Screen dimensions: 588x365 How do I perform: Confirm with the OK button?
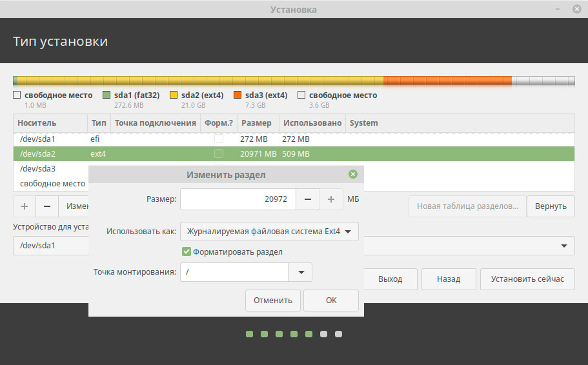[x=331, y=300]
